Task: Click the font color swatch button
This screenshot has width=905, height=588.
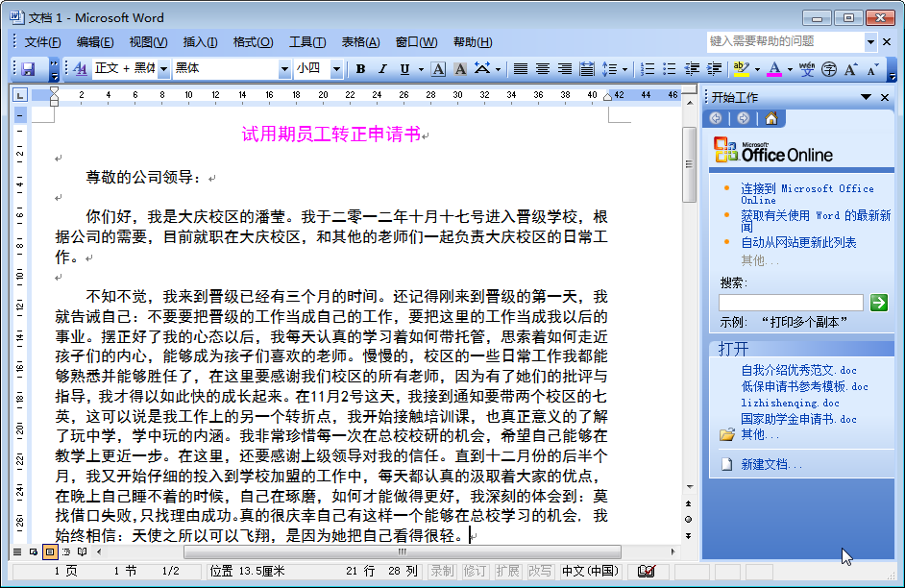Action: tap(774, 69)
